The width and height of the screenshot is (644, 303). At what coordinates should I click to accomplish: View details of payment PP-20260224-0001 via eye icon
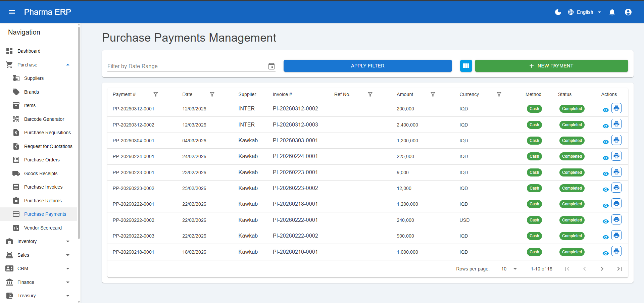coord(605,158)
